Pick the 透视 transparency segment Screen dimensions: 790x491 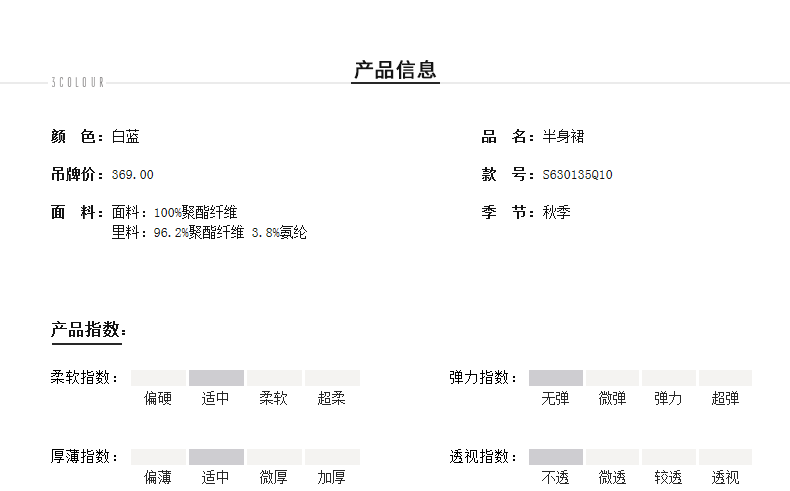(x=725, y=457)
